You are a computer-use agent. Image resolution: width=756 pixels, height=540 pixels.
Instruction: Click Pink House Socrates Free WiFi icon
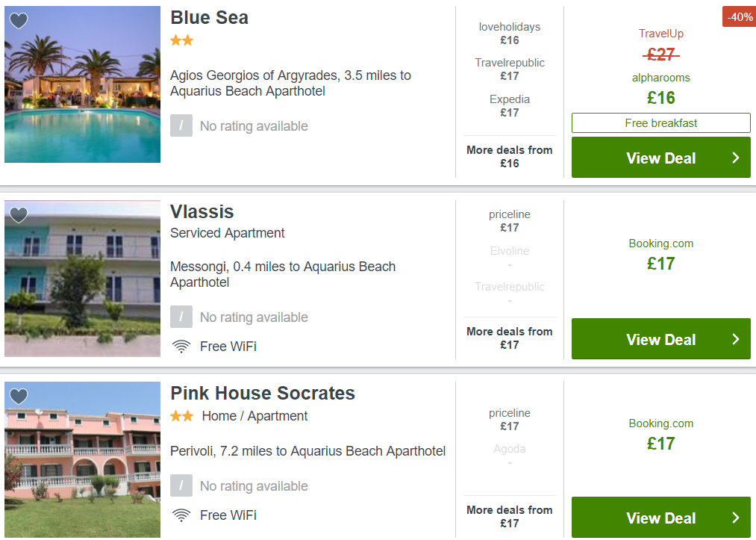181,515
